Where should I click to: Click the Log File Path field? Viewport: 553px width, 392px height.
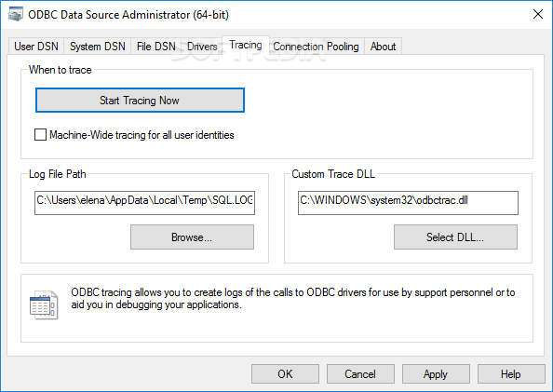tap(144, 203)
